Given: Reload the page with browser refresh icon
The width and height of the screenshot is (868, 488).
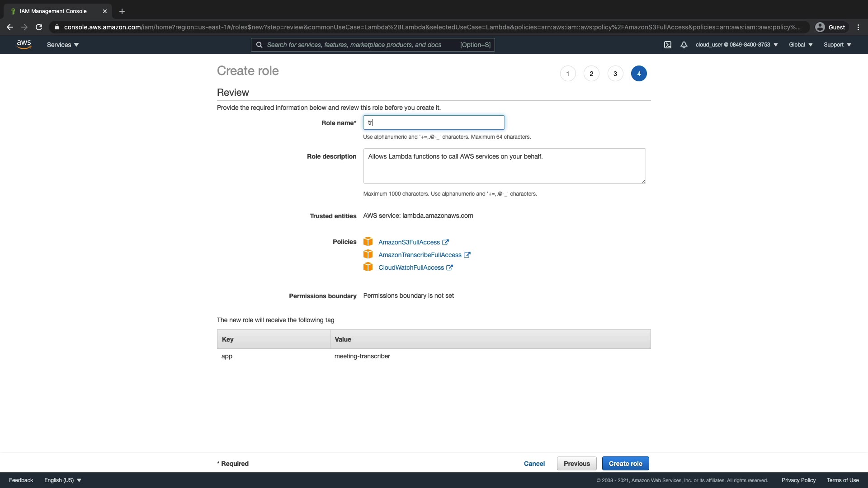Looking at the screenshot, I should 39,27.
